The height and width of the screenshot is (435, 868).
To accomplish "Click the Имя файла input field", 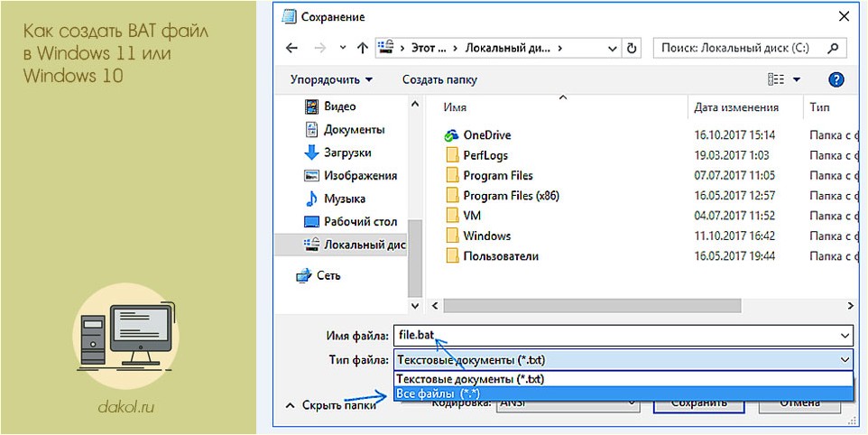I will pos(623,336).
